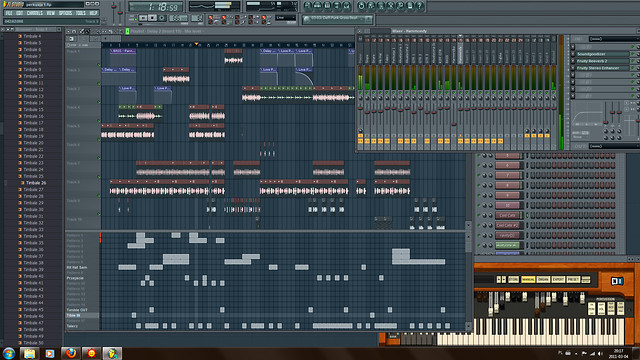Click the MANUAL button on the organ plugin
This screenshot has height=360, width=640.
point(528,280)
